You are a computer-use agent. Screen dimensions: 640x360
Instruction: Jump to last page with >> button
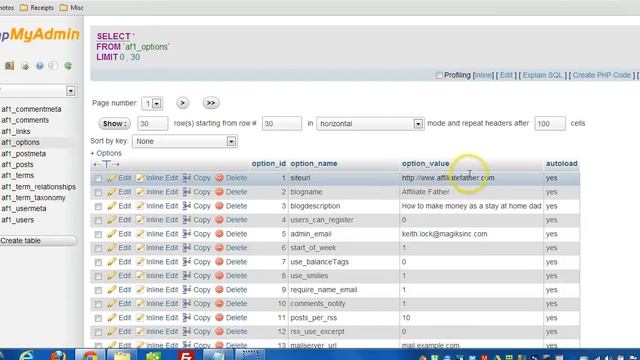pos(211,103)
